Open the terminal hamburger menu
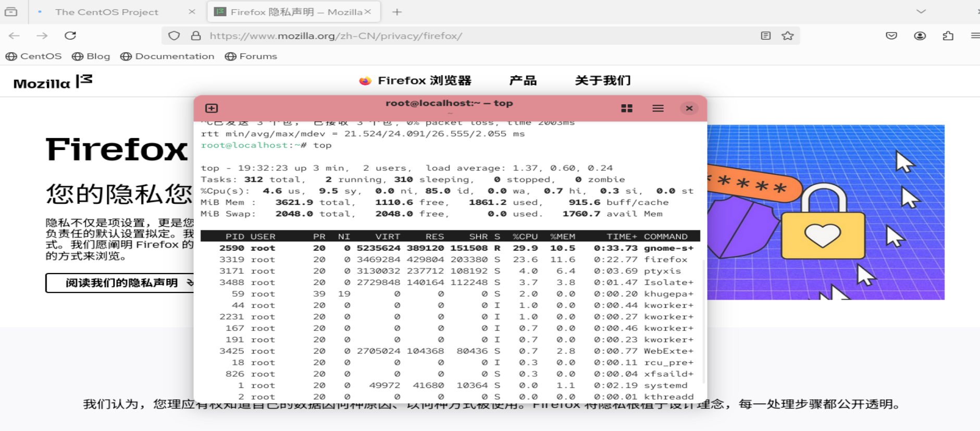The image size is (980, 431). point(658,108)
